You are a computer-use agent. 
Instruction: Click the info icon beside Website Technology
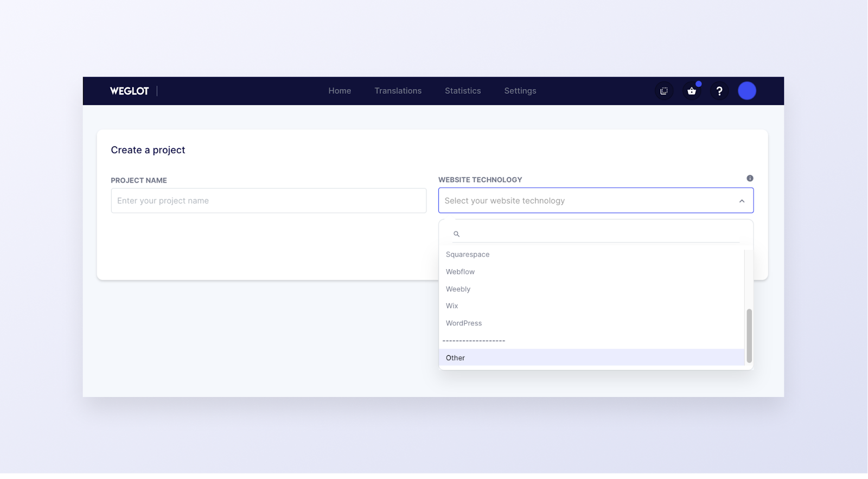click(750, 178)
